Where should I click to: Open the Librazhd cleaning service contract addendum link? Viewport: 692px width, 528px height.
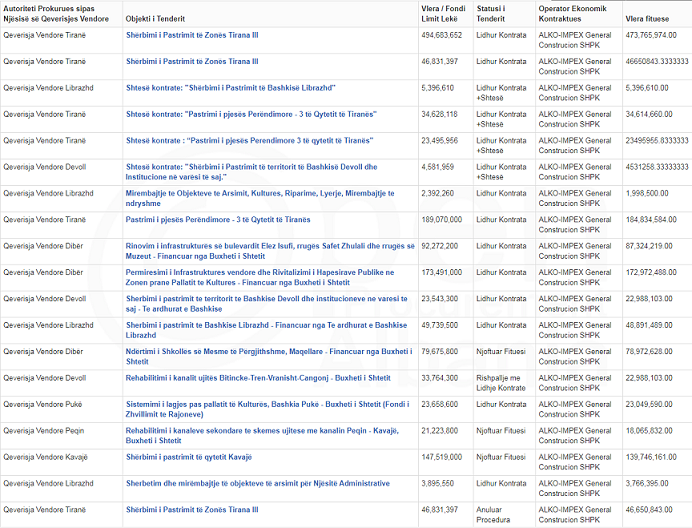click(230, 88)
